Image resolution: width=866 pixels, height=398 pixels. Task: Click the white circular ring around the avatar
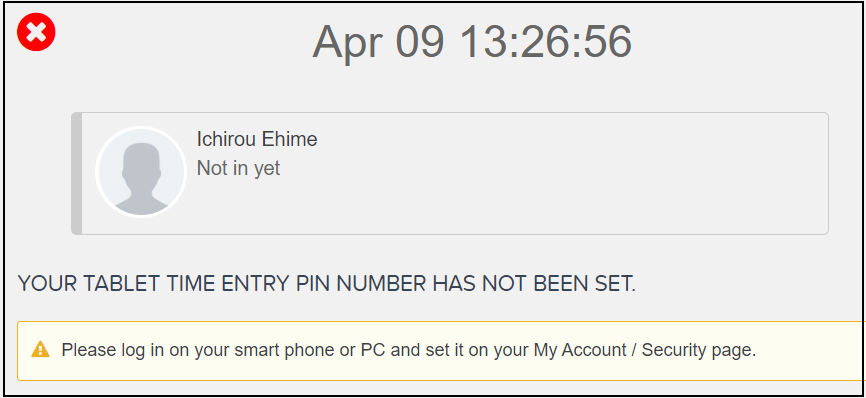coord(141,172)
